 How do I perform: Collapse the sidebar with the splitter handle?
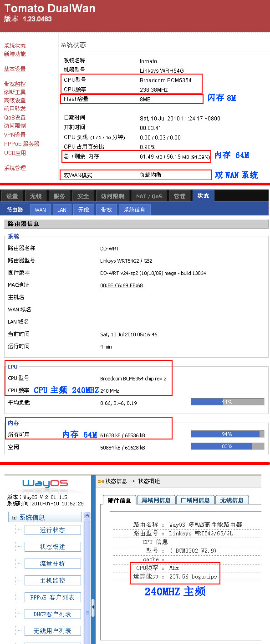click(x=93, y=607)
